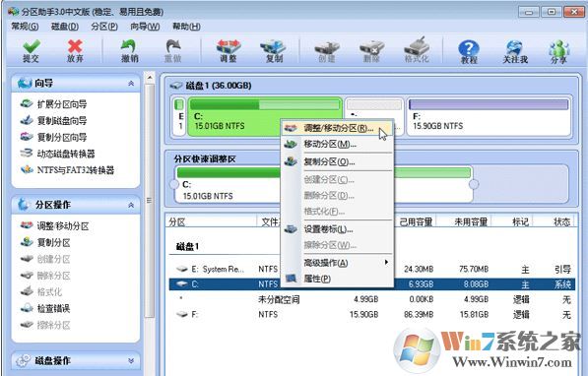Select the C: NTFS row in partition list
Screen dimensions: 588x376
tap(371, 284)
